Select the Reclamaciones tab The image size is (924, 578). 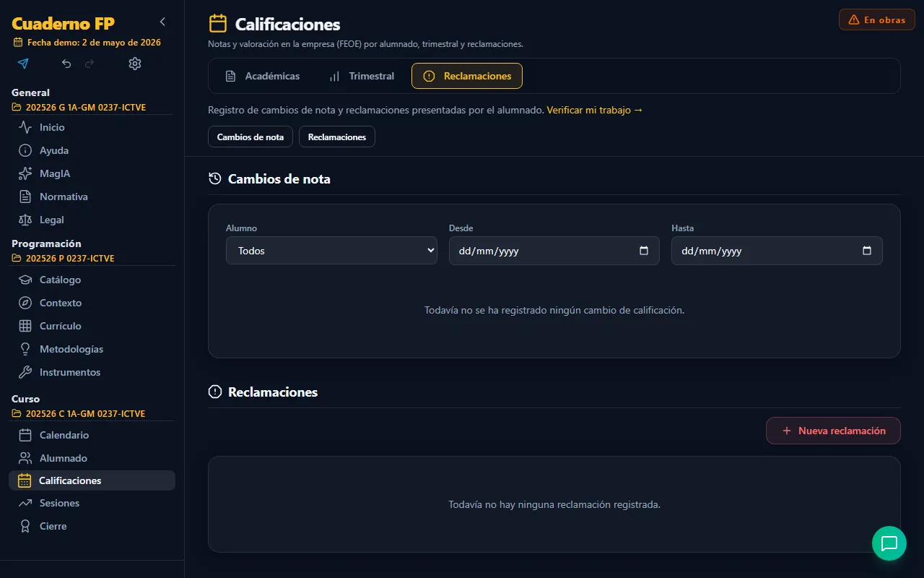[467, 76]
